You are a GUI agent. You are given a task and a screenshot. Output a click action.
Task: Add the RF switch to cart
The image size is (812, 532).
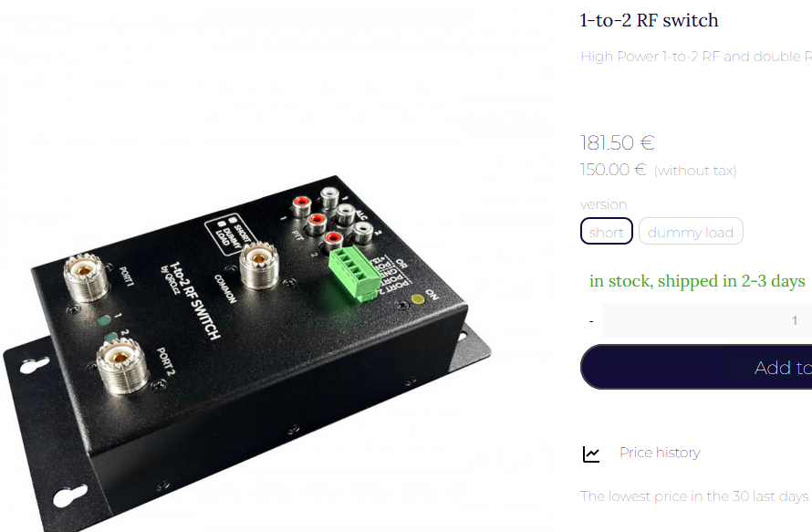[x=696, y=367]
